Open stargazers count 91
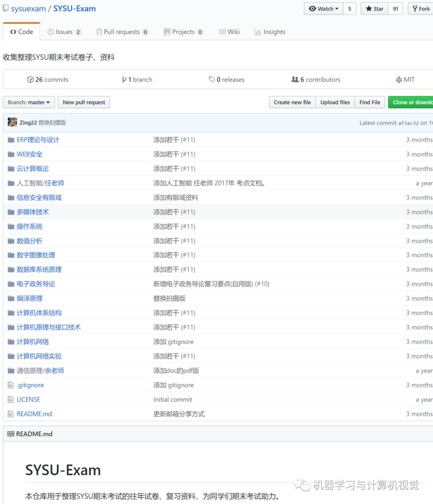Screen dimensions: 433x504 point(395,8)
